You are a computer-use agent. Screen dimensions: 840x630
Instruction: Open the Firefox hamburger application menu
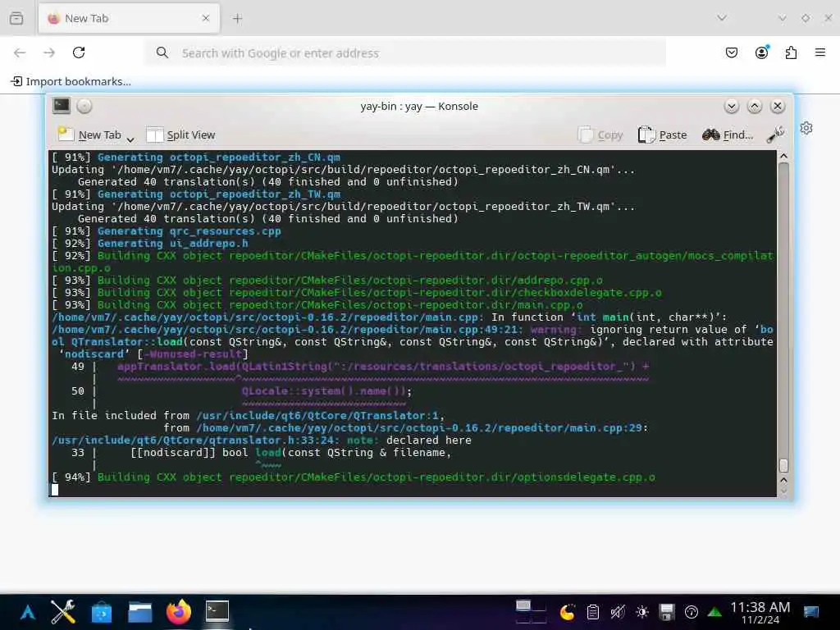820,52
